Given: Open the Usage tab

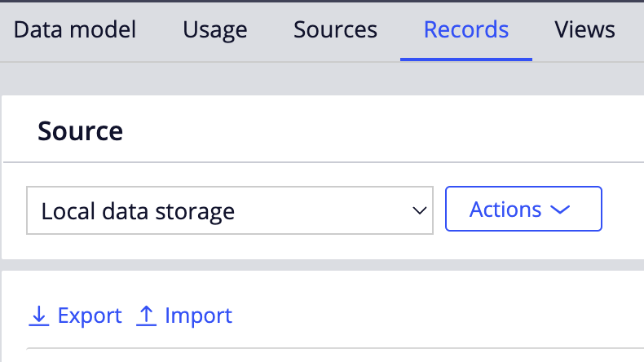Looking at the screenshot, I should pos(215,30).
